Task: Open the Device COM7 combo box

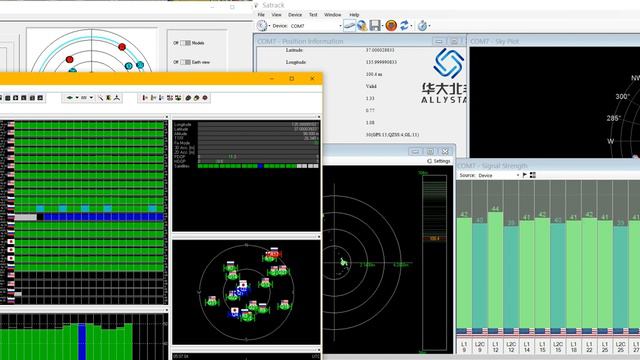Action: (316, 26)
